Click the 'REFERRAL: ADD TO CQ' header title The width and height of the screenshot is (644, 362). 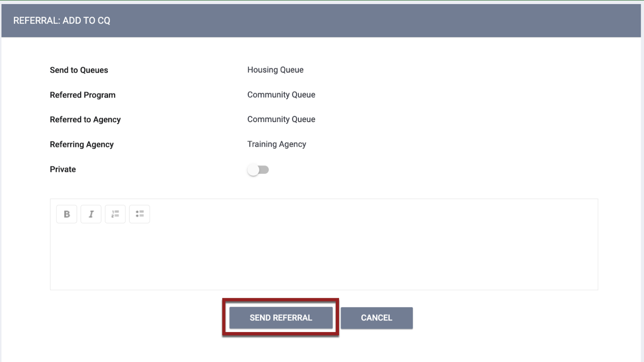(x=62, y=21)
